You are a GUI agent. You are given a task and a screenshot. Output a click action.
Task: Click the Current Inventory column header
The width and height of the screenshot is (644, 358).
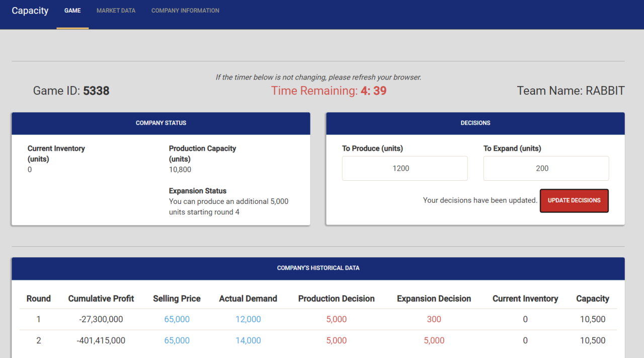point(525,299)
